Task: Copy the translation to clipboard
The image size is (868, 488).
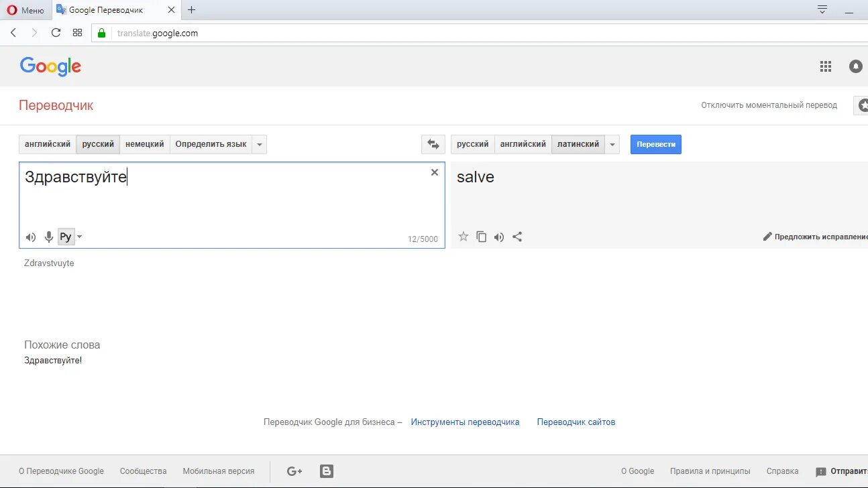Action: 481,237
